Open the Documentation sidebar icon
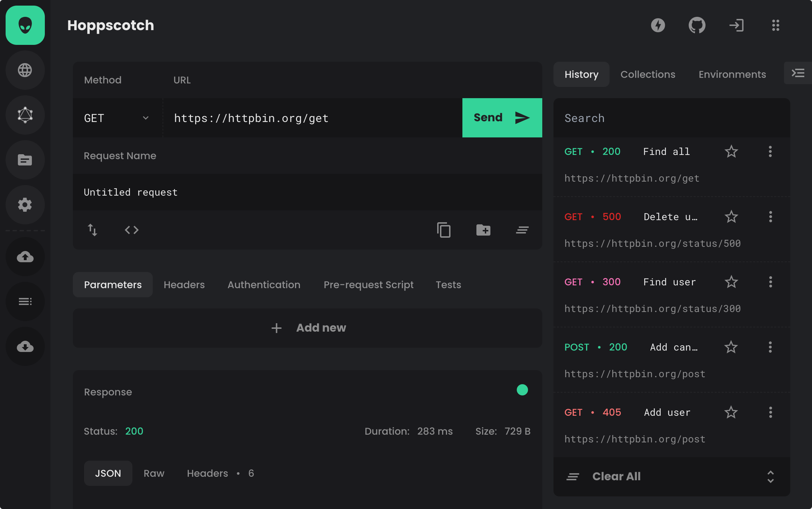812x509 pixels. click(25, 160)
